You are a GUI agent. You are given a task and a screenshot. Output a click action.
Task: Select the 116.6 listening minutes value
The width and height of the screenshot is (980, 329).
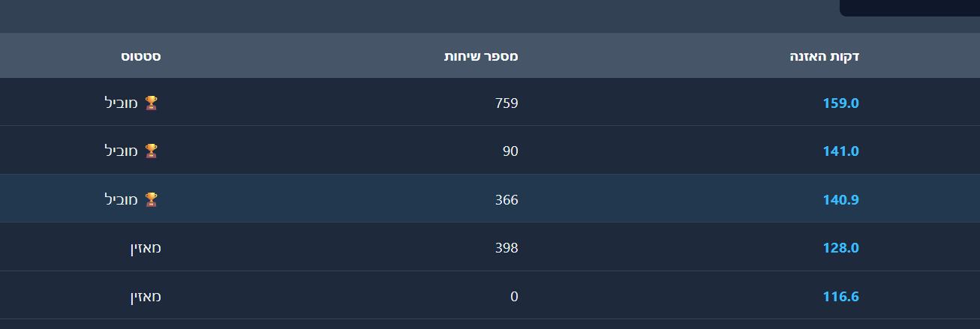coord(840,296)
